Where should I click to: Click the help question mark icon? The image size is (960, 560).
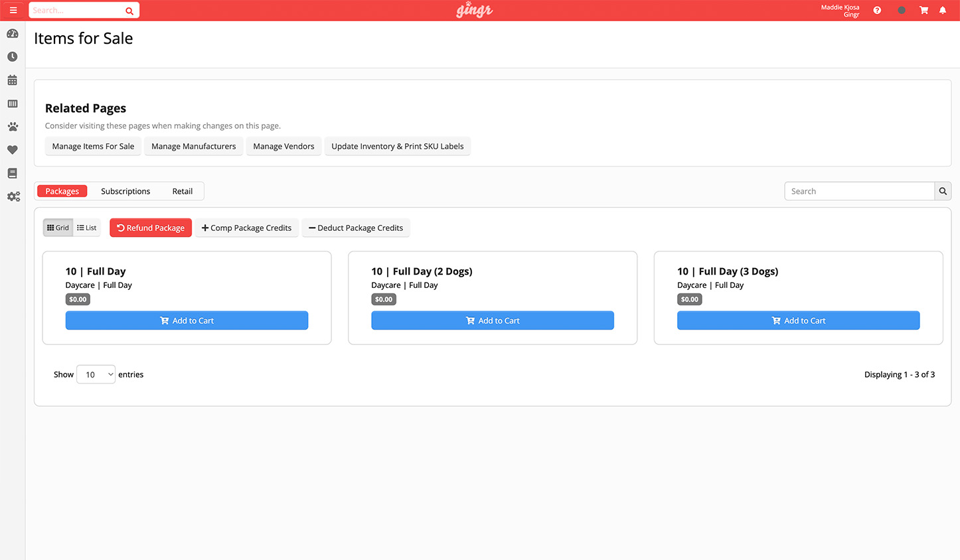[877, 10]
